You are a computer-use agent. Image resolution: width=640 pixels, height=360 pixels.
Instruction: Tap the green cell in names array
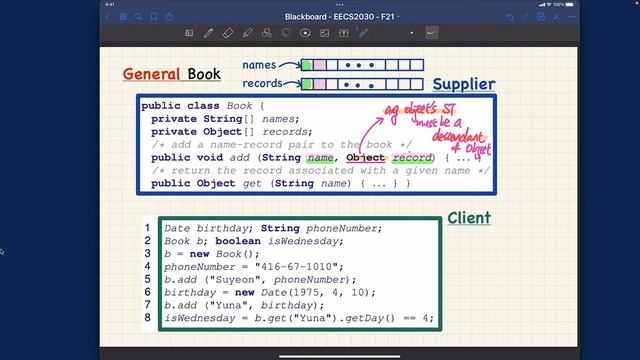pos(307,65)
